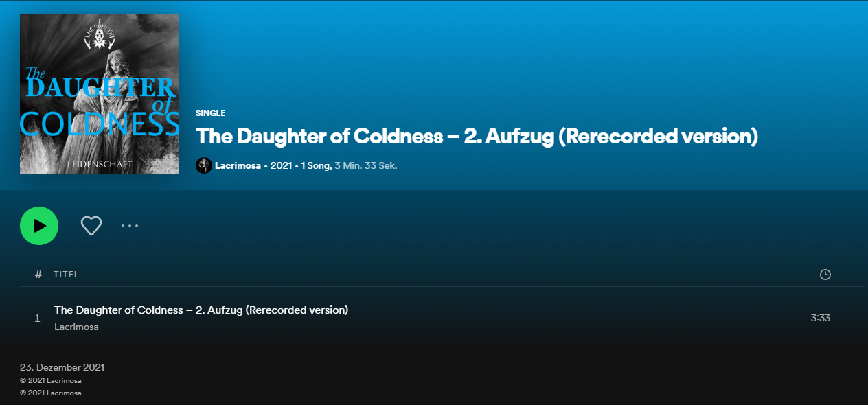The image size is (868, 405).
Task: Like the single with the heart icon
Action: pyautogui.click(x=91, y=226)
